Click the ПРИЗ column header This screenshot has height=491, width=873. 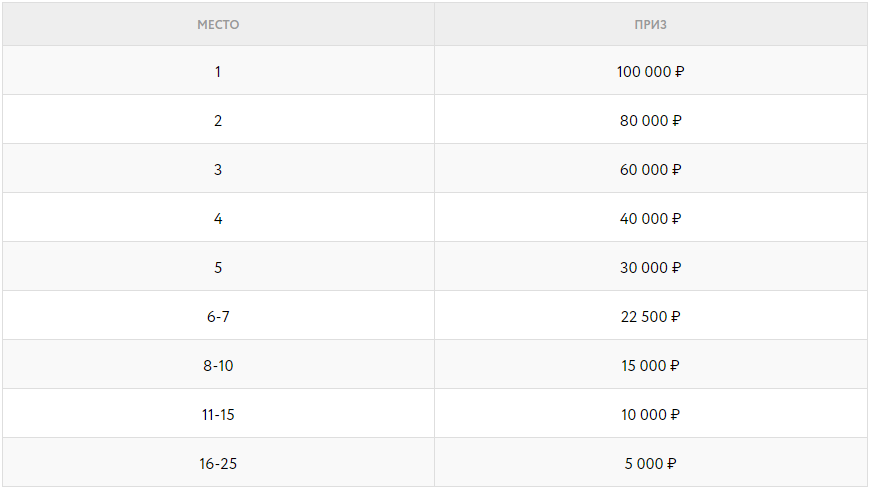(x=650, y=24)
